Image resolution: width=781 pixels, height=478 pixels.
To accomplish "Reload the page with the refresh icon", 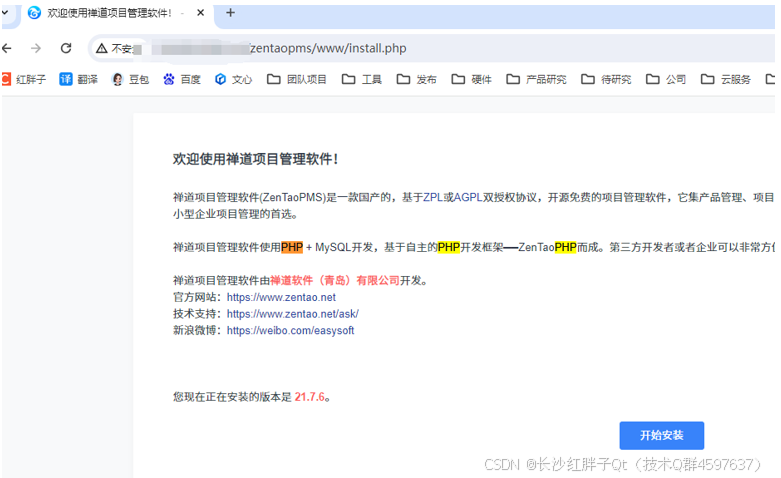I will [x=66, y=48].
